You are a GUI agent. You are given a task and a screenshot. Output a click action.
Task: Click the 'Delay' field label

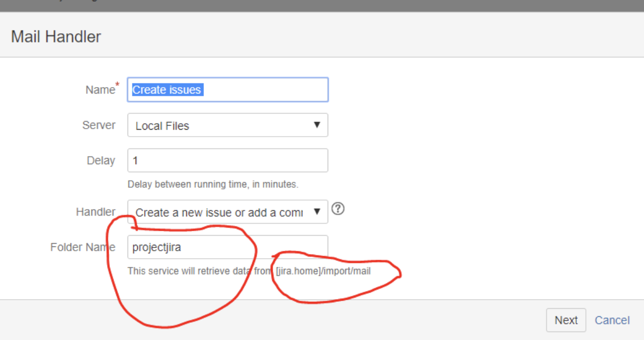click(x=101, y=160)
